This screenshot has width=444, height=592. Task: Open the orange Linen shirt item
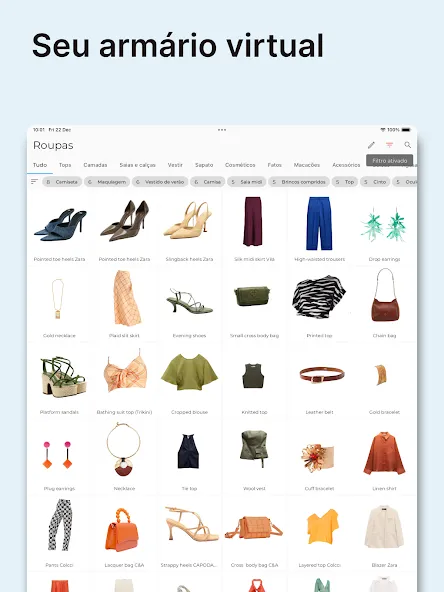(x=384, y=457)
